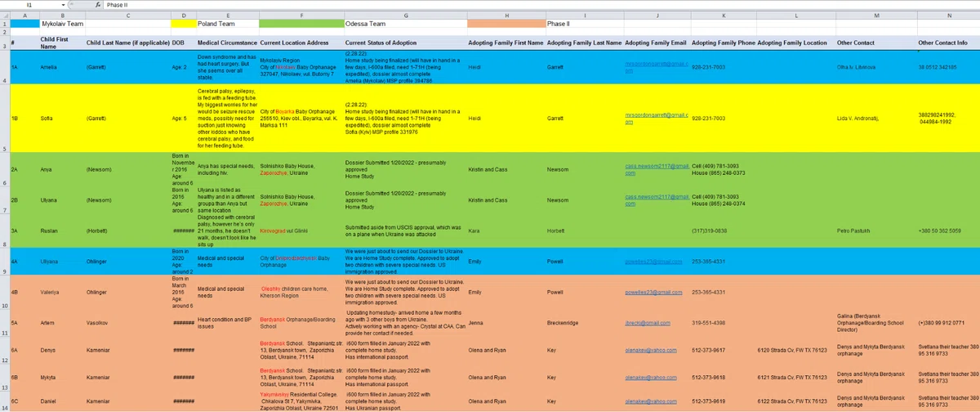Select the 'Kara' first name cell
Image resolution: width=980 pixels, height=412 pixels.
506,231
